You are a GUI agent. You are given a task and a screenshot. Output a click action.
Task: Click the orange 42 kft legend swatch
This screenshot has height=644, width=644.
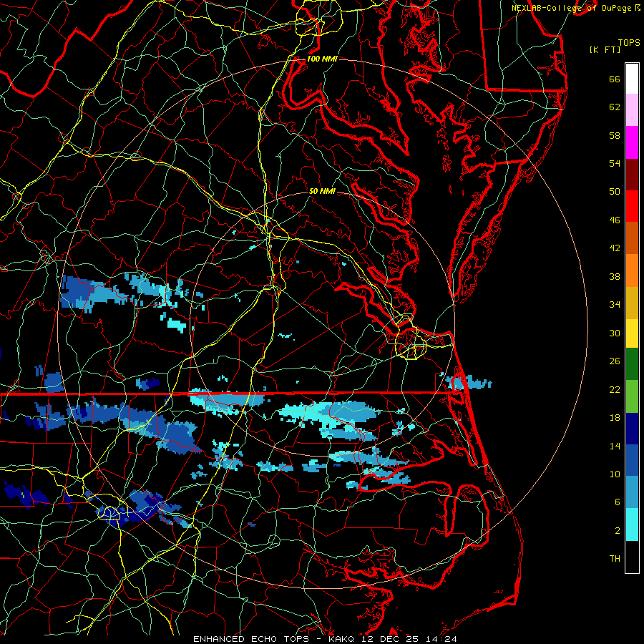point(632,270)
